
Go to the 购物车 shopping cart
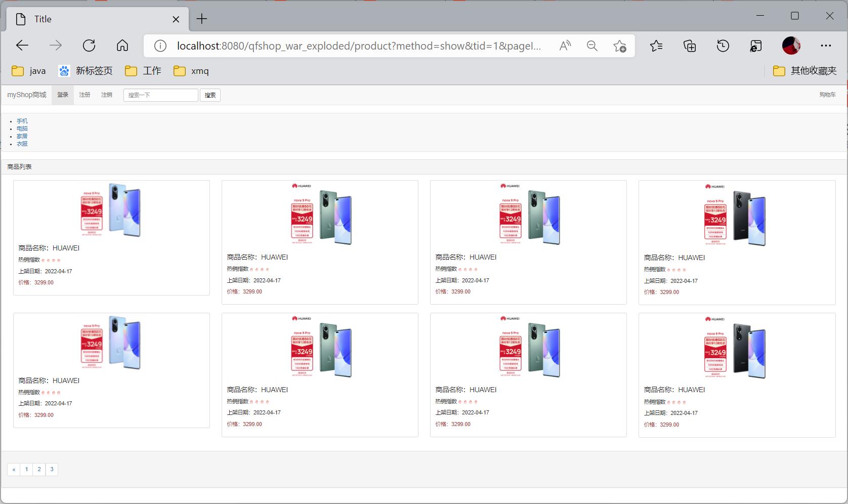tap(828, 95)
